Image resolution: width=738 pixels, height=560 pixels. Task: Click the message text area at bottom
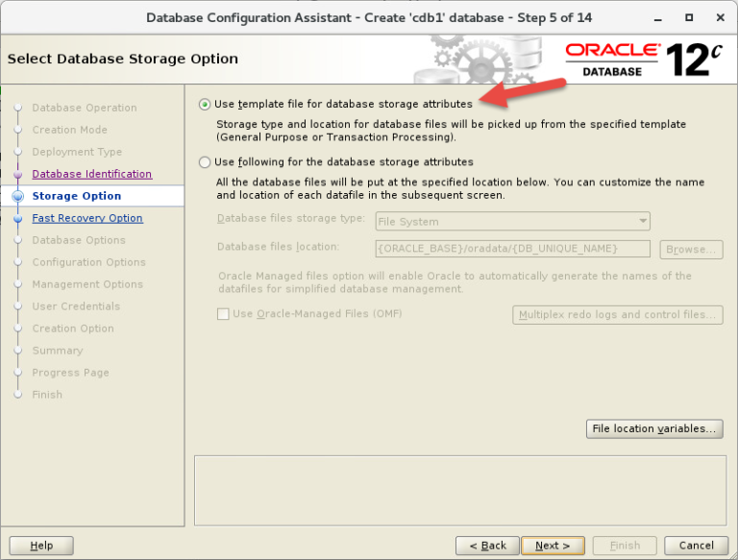point(460,490)
